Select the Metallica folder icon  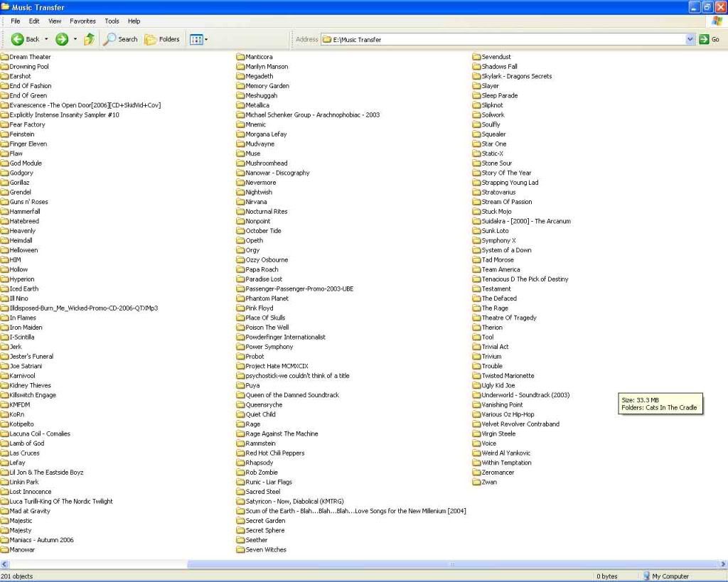pos(240,105)
